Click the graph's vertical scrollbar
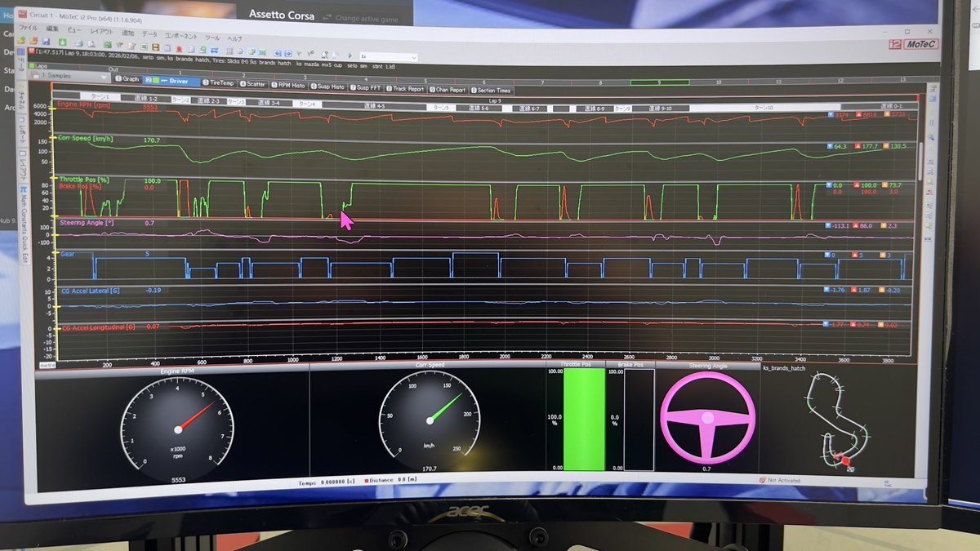This screenshot has height=551, width=980. point(920,163)
